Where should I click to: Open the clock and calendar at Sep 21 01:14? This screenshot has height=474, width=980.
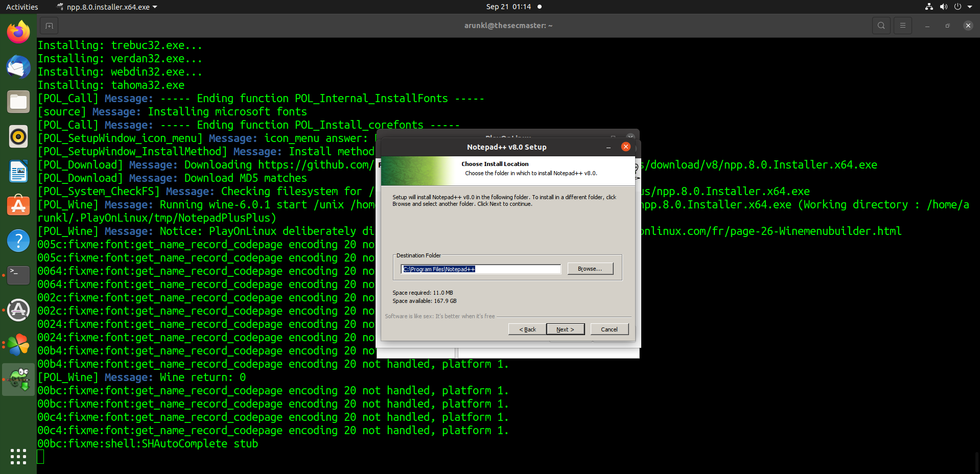(508, 7)
